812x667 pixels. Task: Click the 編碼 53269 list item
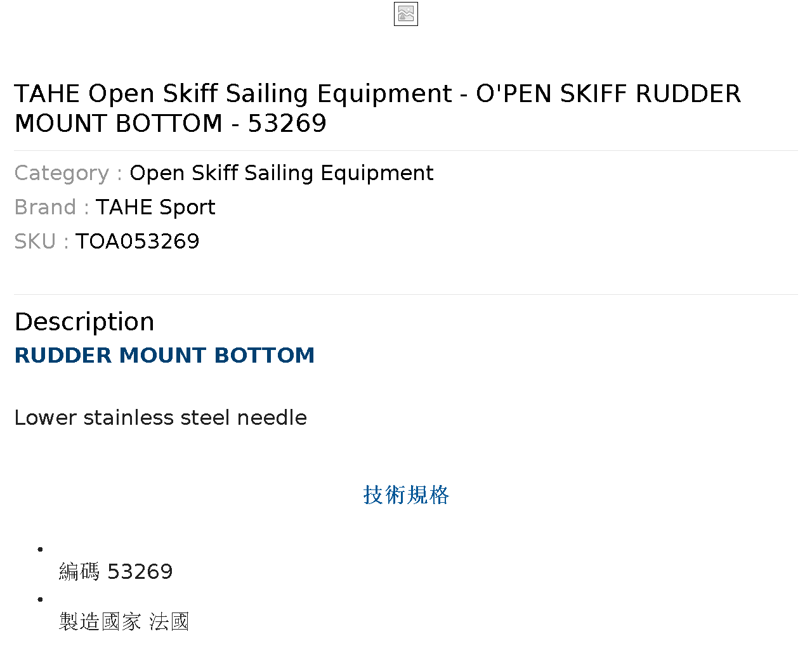pyautogui.click(x=116, y=572)
